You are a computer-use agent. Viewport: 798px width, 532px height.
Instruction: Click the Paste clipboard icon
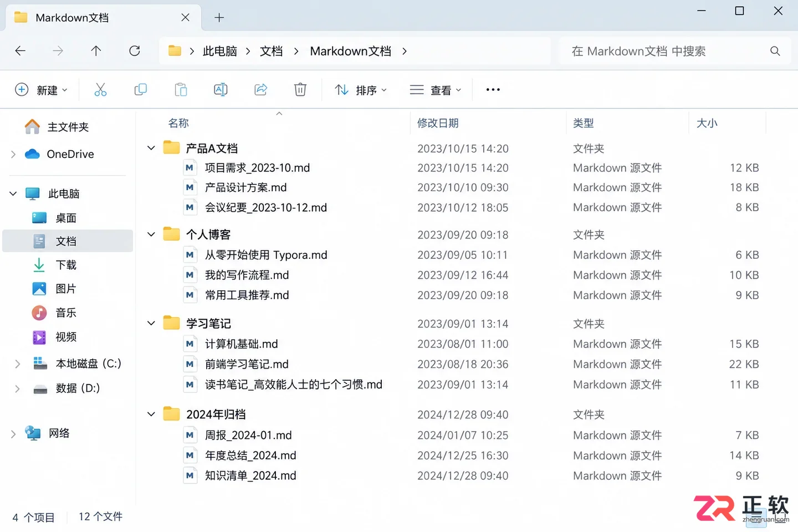(181, 90)
